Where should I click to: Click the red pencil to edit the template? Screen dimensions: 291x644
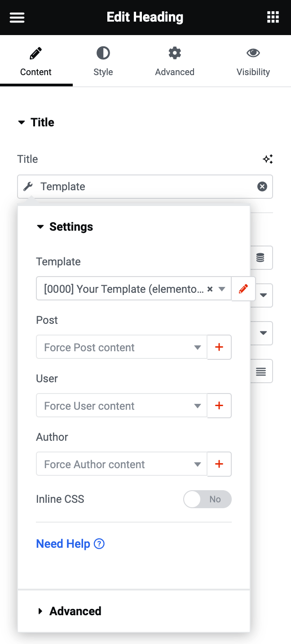pos(243,289)
